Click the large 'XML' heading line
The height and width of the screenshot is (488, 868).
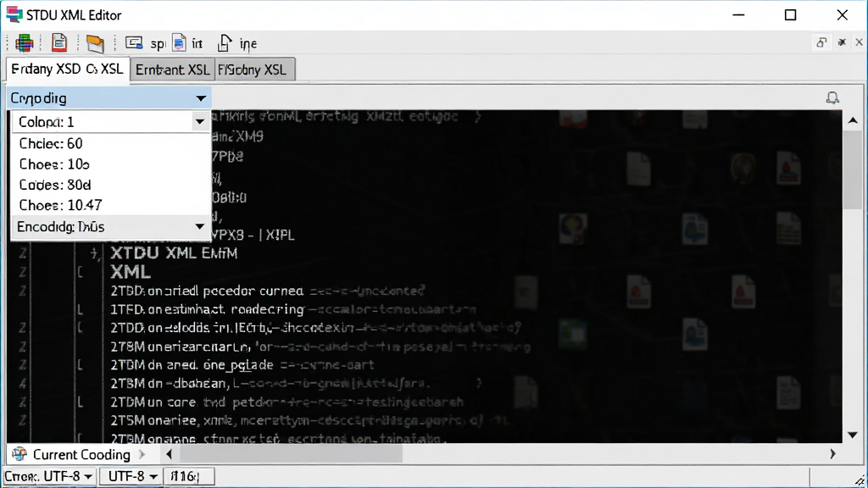point(131,272)
